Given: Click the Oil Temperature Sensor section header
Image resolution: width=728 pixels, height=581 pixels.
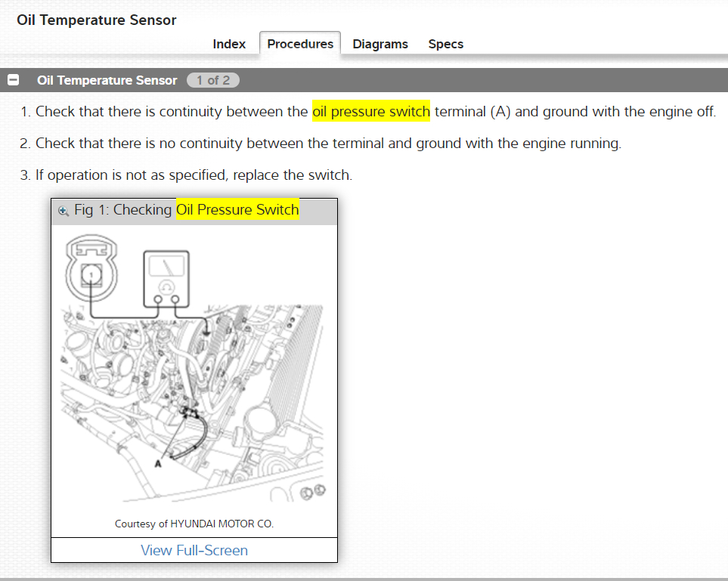Looking at the screenshot, I should pos(107,80).
